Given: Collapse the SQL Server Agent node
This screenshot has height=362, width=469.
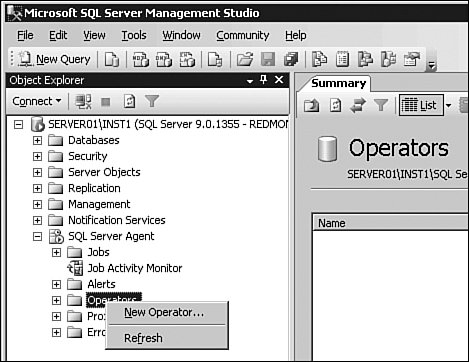Looking at the screenshot, I should point(37,236).
